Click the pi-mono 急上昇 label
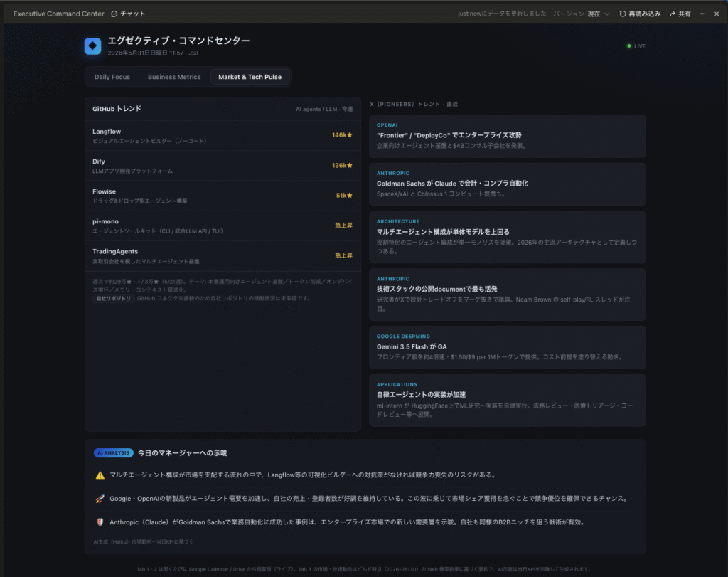The height and width of the screenshot is (577, 728). (x=343, y=226)
